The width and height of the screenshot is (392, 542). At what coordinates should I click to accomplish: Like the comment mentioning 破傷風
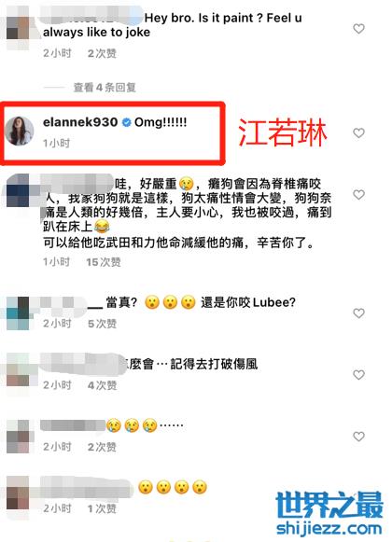[358, 375]
